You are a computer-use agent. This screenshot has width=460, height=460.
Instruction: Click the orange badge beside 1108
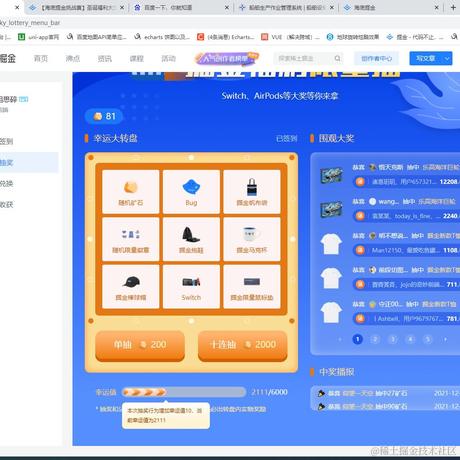[x=360, y=250]
